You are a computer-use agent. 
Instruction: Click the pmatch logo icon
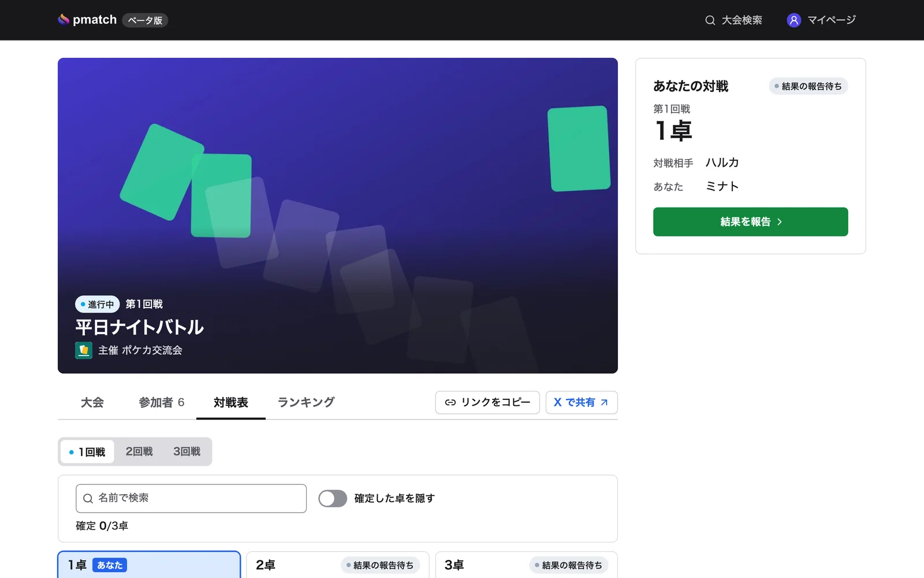coord(64,20)
